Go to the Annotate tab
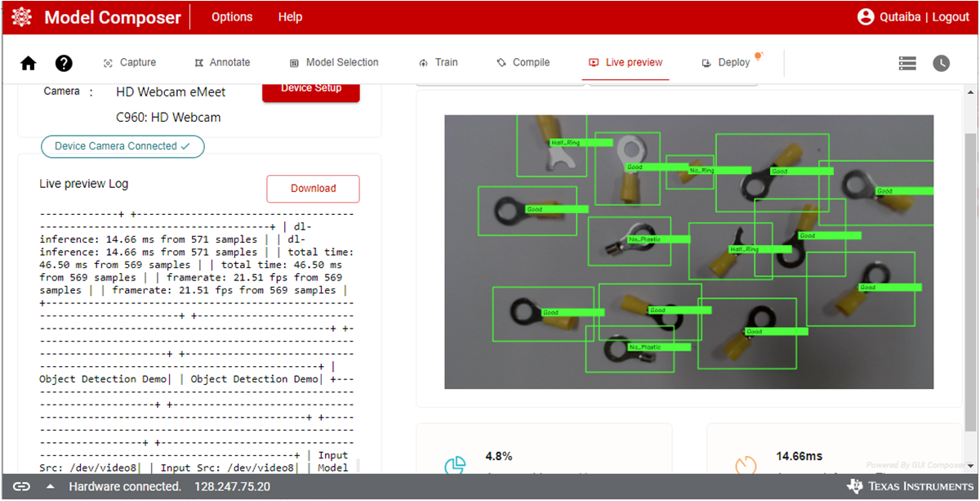The width and height of the screenshot is (980, 501). (222, 63)
